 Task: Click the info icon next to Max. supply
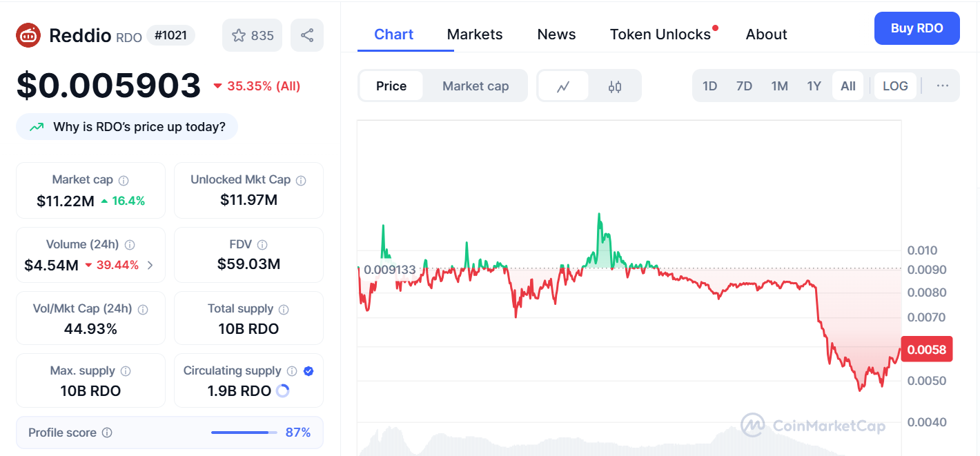[126, 371]
